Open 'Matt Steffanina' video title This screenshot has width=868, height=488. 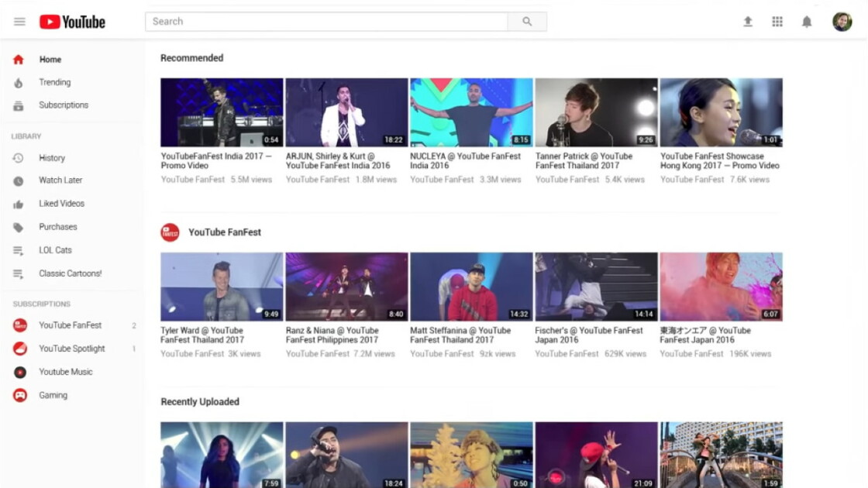(460, 335)
